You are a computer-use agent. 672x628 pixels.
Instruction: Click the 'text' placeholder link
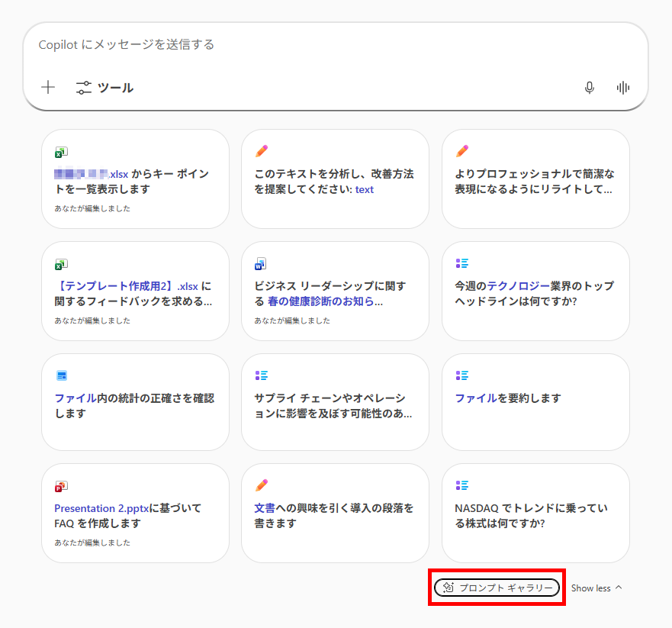(x=365, y=189)
